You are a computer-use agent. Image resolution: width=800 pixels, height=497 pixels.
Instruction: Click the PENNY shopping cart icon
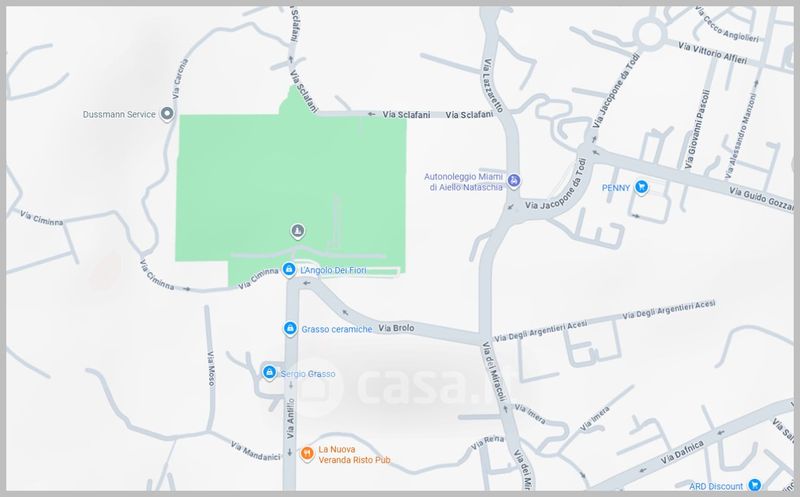coord(641,187)
